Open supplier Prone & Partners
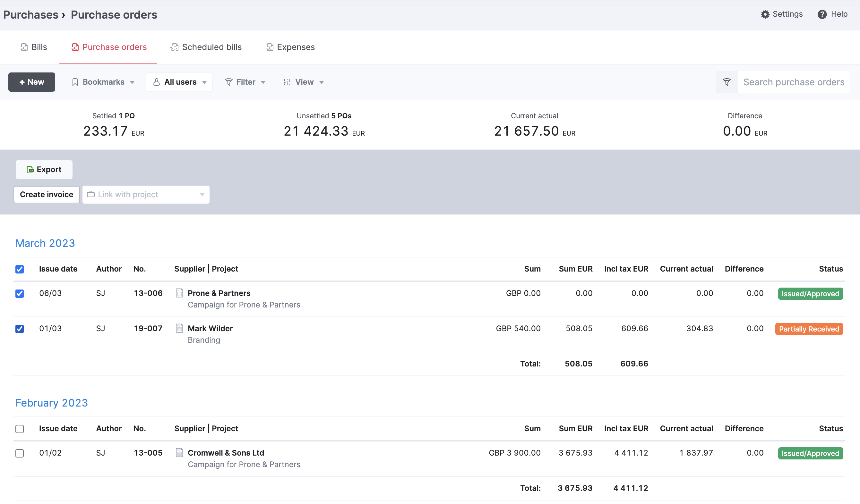860x504 pixels. (219, 293)
